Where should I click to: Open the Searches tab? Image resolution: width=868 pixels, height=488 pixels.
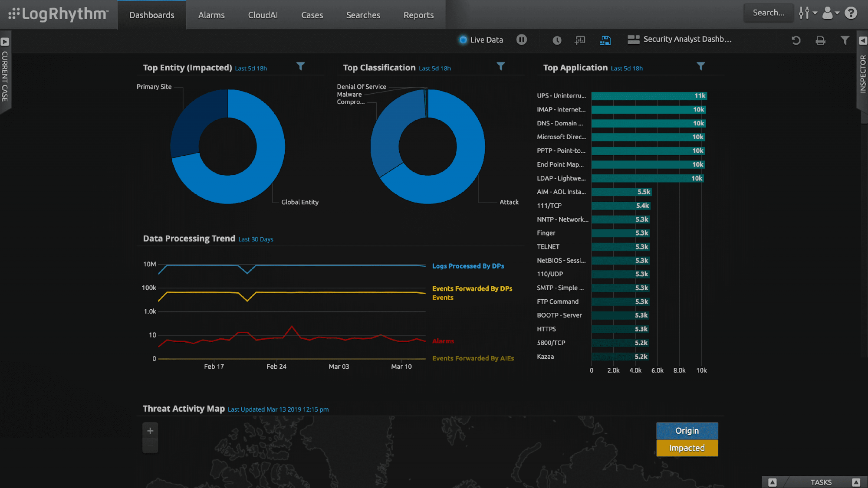click(363, 15)
